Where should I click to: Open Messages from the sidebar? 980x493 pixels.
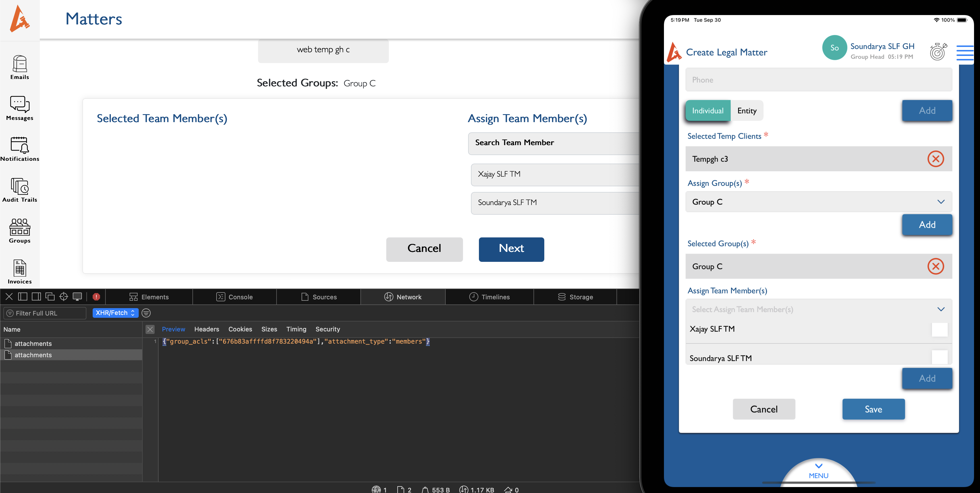coord(19,108)
